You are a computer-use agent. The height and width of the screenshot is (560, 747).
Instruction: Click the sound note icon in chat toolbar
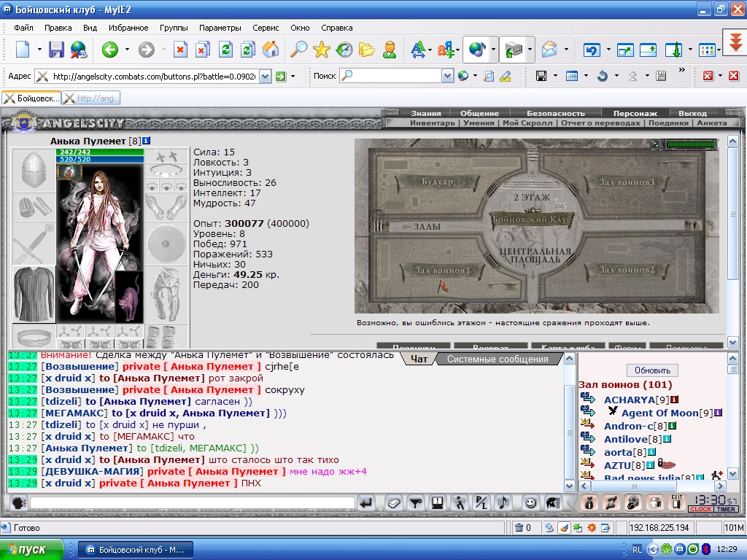tap(503, 503)
